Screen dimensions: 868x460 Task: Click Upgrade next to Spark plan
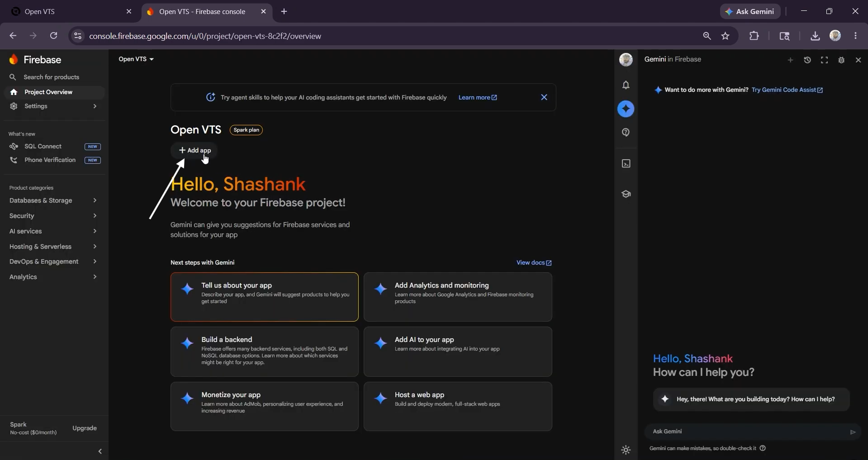point(85,428)
